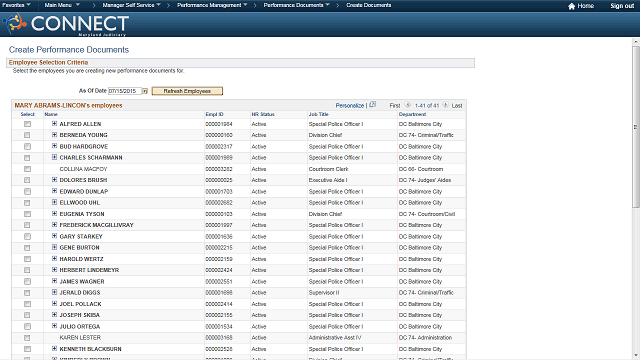Click HERBERT LINDEMEYR name text

click(x=89, y=270)
